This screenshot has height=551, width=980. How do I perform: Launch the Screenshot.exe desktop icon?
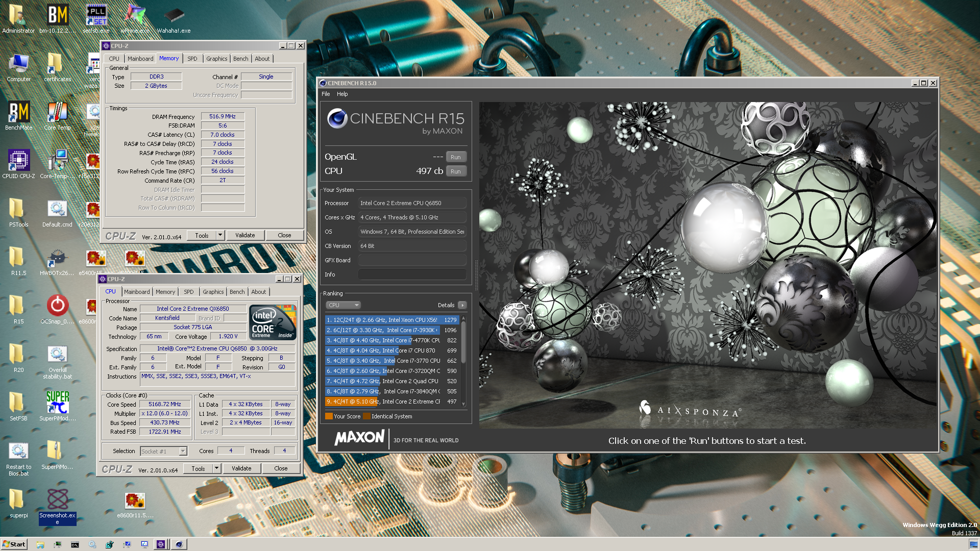57,506
